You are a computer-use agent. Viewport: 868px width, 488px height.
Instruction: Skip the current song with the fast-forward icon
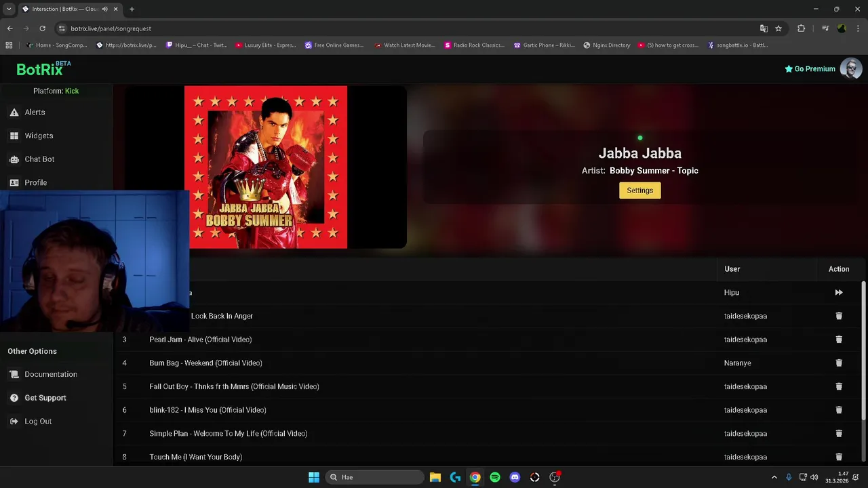coord(839,293)
